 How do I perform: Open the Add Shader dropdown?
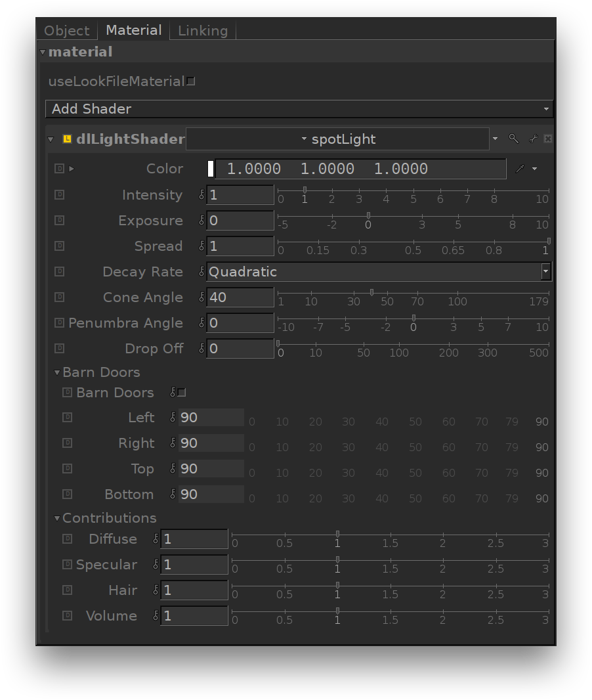pos(299,109)
